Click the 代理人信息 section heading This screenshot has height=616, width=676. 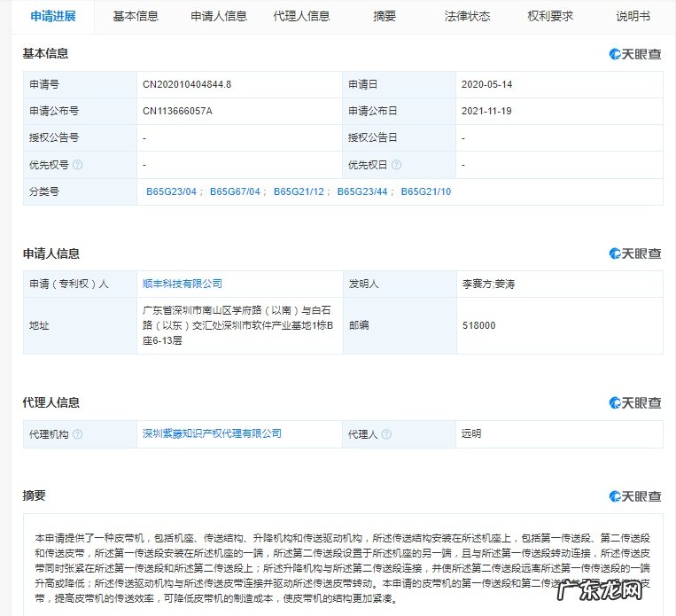coord(51,402)
